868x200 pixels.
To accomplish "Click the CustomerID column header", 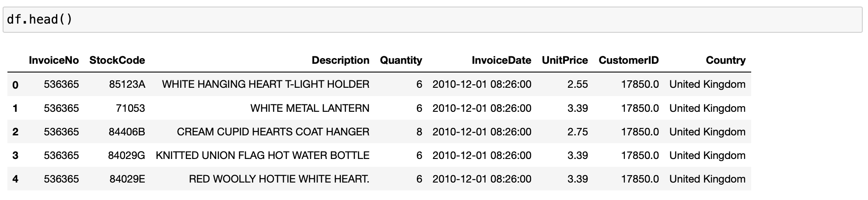I will point(628,60).
